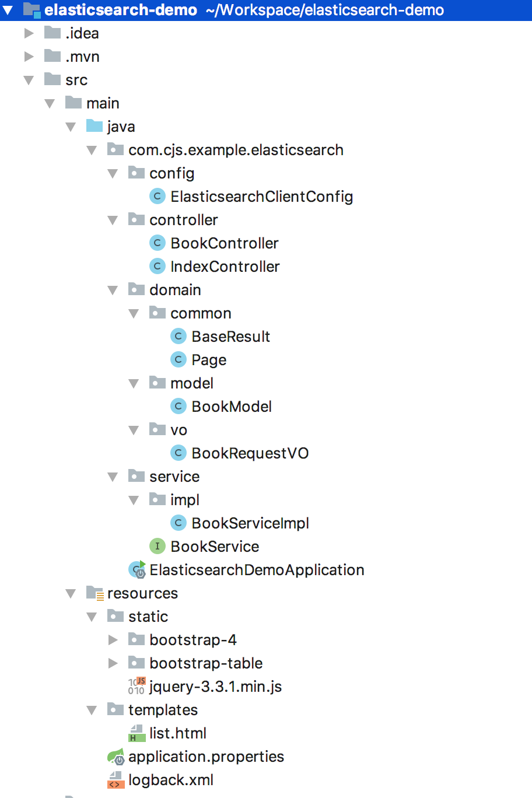Select the BookRequestVO class

250,453
